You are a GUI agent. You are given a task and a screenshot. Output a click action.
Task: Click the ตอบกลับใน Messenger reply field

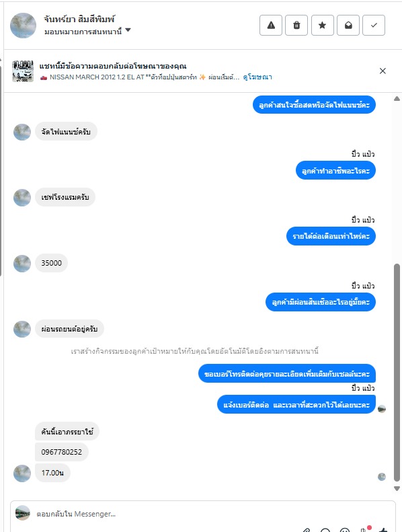point(203,514)
